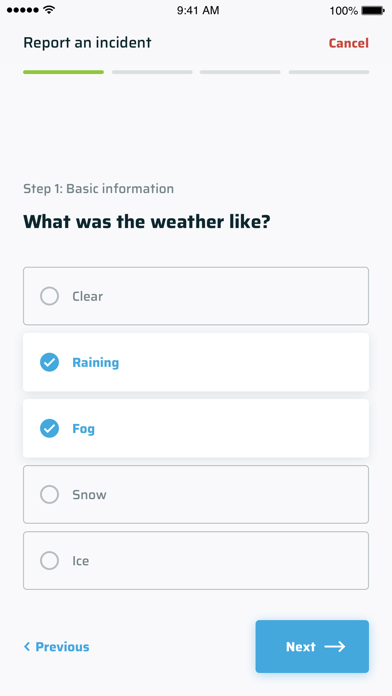Select the Clear weather circle

pos(49,296)
